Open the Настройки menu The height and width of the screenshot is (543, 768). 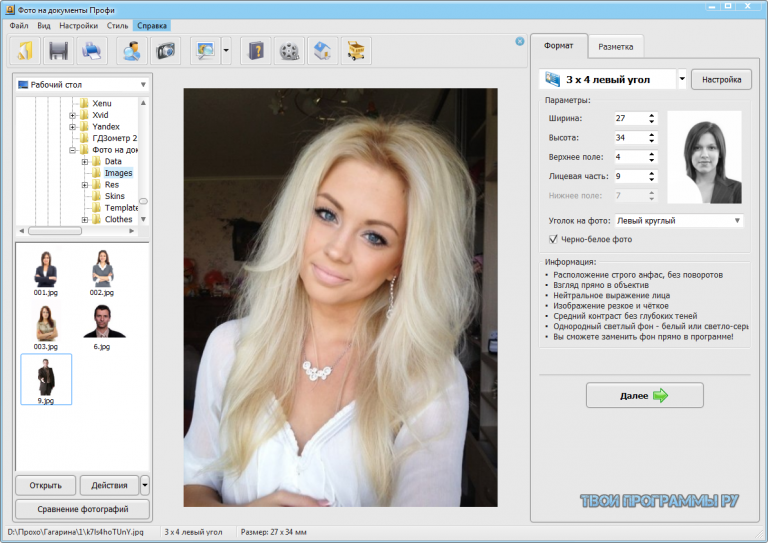[78, 25]
